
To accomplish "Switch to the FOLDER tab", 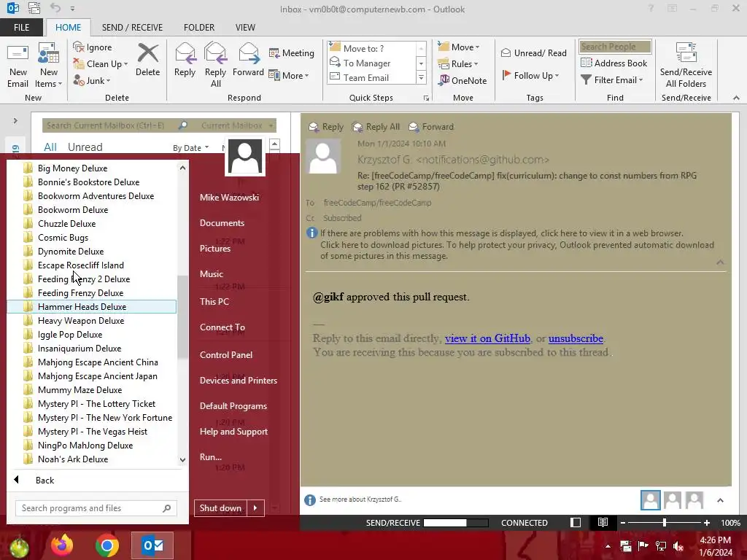I will [199, 28].
